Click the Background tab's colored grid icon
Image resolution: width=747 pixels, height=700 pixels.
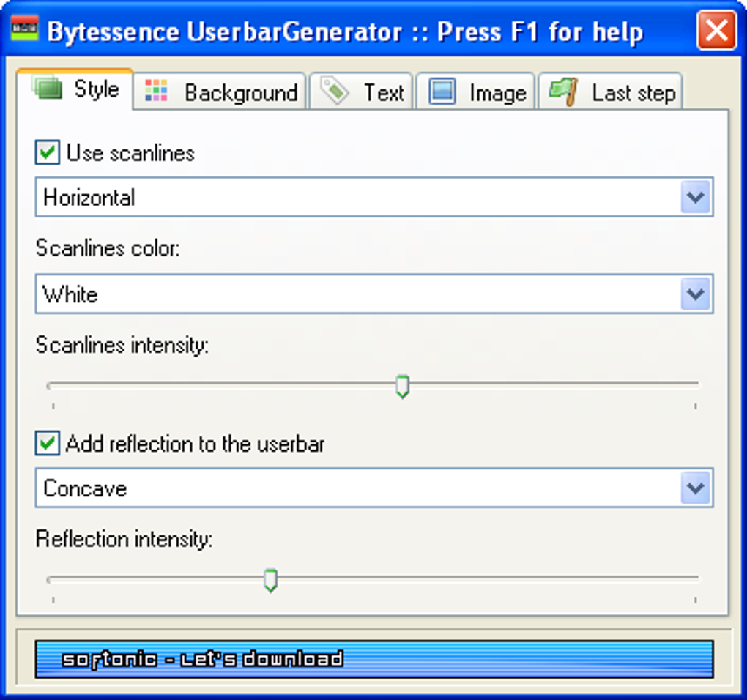click(156, 92)
